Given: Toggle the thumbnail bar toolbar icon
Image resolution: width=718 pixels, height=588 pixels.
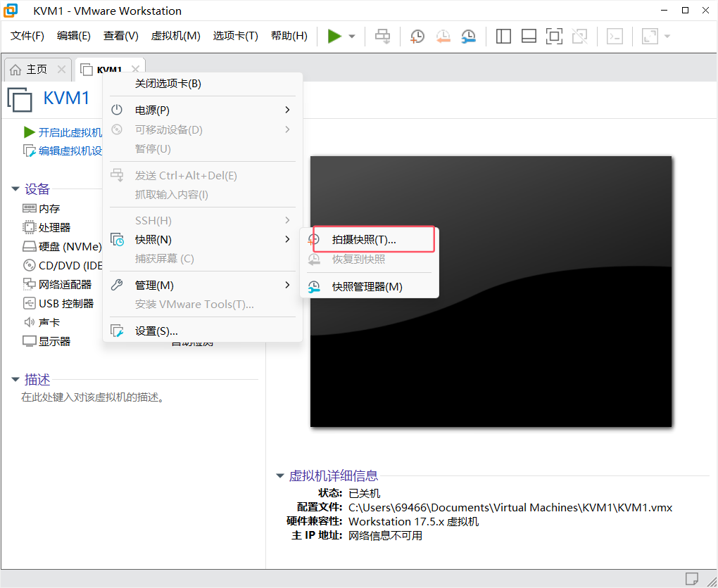Looking at the screenshot, I should click(x=529, y=36).
